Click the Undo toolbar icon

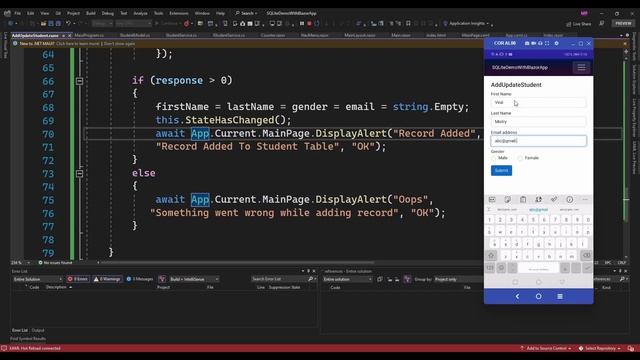click(x=69, y=24)
